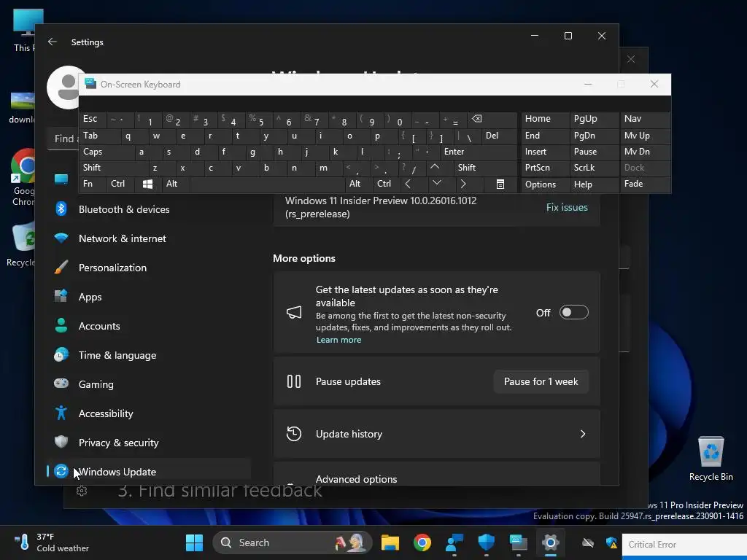This screenshot has width=747, height=560.
Task: Toggle get latest updates switch
Action: point(573,312)
